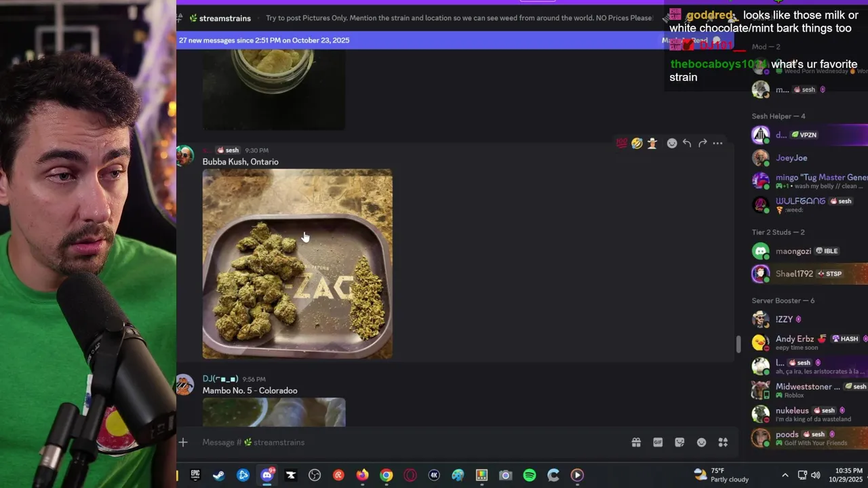This screenshot has height=488, width=868.
Task: Open the Bubba Kush Ontario photo
Action: 297,264
